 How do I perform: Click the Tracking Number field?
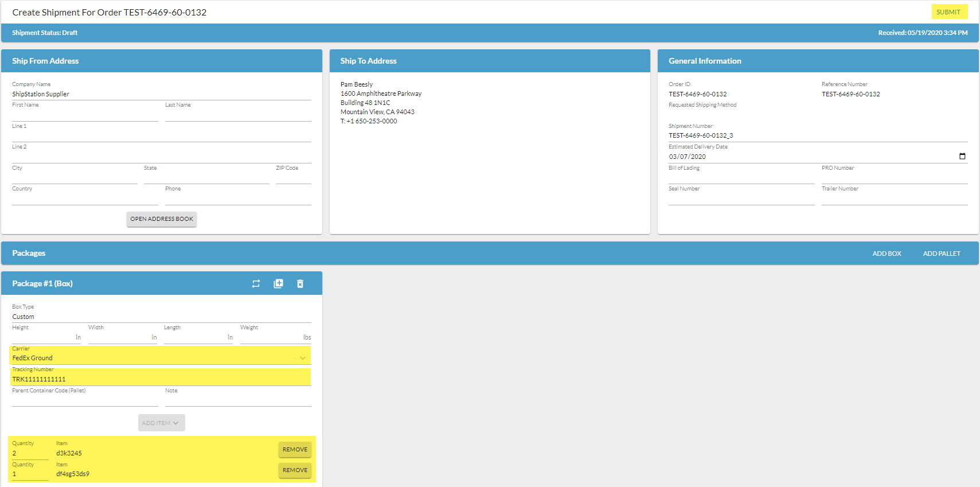pyautogui.click(x=161, y=379)
